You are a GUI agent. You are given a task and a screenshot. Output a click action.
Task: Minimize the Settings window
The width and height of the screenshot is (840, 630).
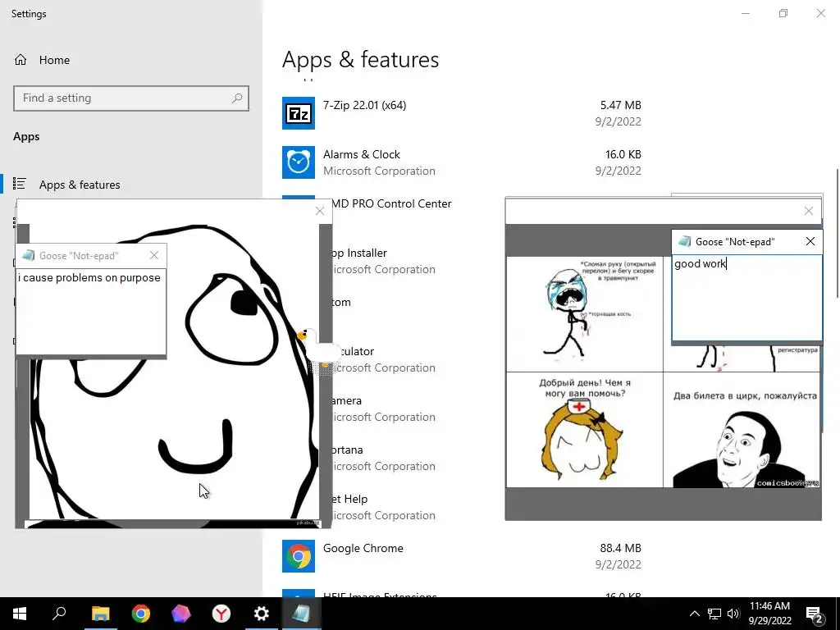[x=745, y=13]
